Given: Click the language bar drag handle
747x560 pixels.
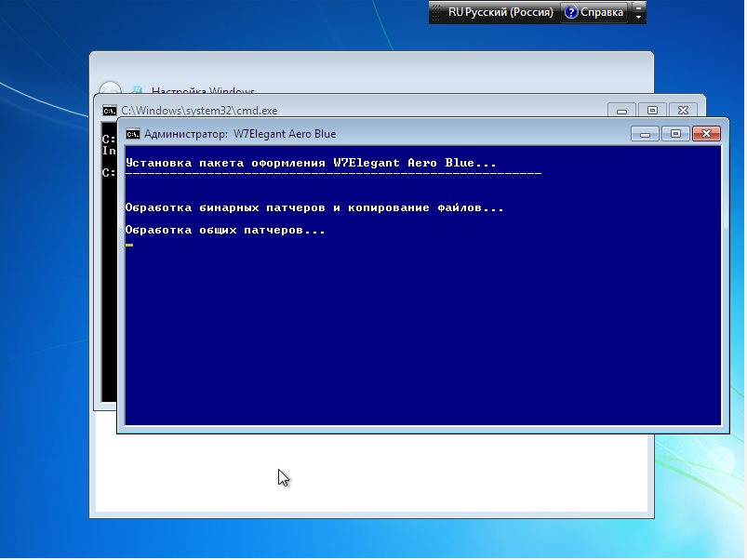Looking at the screenshot, I should [x=435, y=12].
